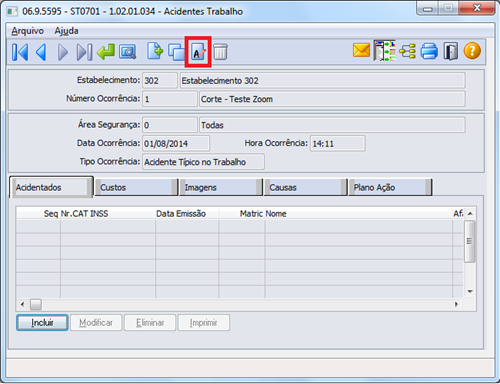
Task: Click the horizontal scrollbar thumb
Action: (x=36, y=304)
